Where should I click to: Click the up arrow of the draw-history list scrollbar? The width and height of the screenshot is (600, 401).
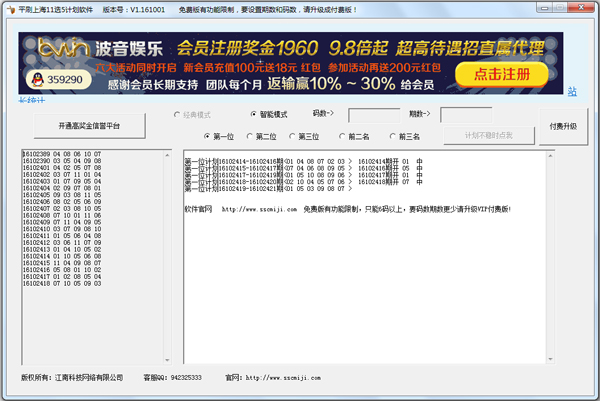[x=167, y=155]
